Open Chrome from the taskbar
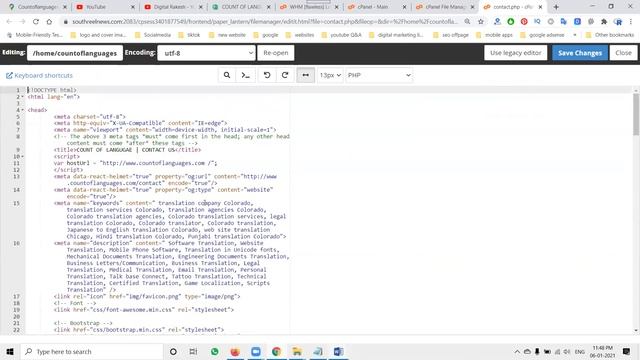This screenshot has width=640, height=360. tap(276, 351)
